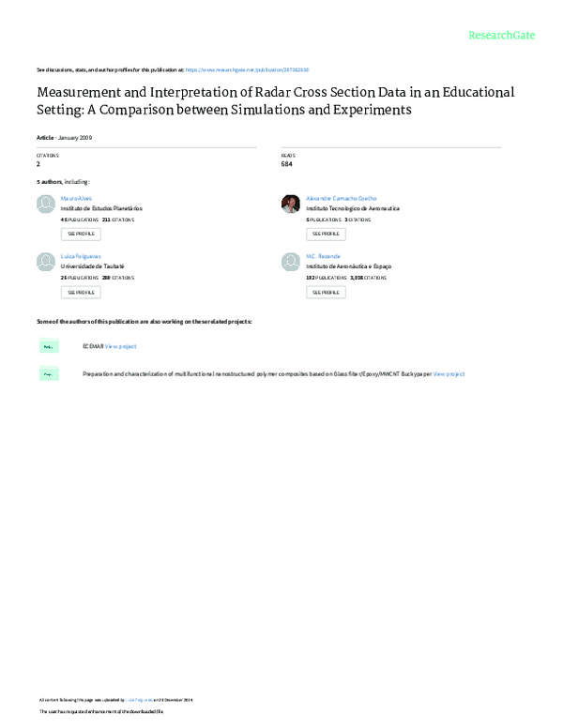The height and width of the screenshot is (728, 563).
Task: Click Mauro Alves profile avatar
Action: point(45,205)
